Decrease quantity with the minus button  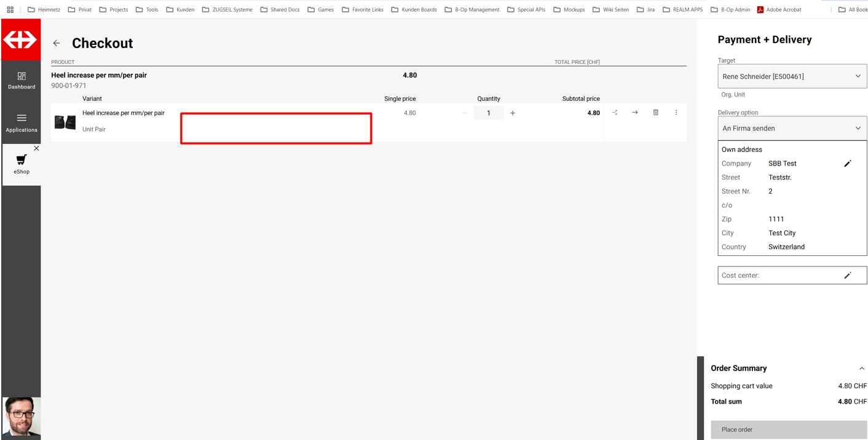coord(465,113)
